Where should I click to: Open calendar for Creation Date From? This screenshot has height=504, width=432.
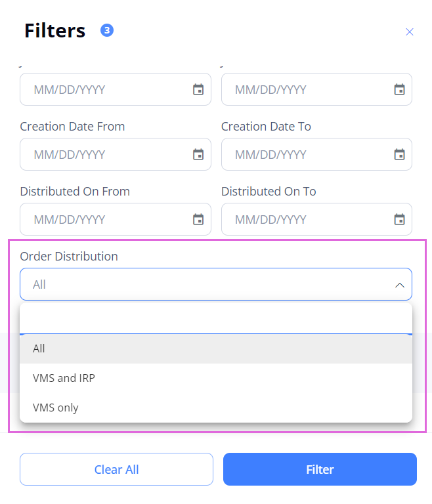coord(198,154)
